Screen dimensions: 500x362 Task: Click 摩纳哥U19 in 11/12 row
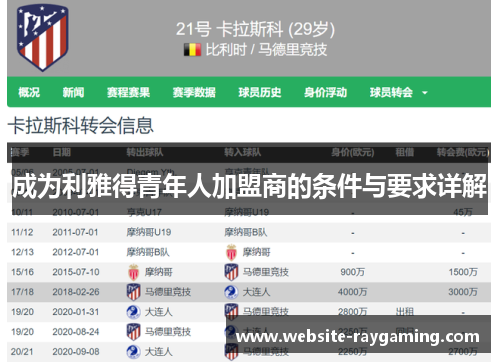coord(149,232)
